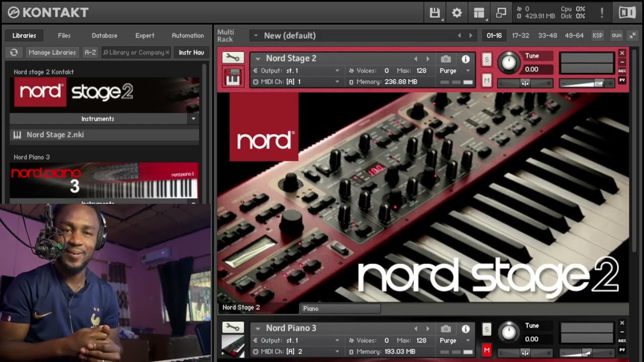Solo the Nord Piano 3 instrument
Viewport: 644px width, 362px height.
tap(487, 329)
